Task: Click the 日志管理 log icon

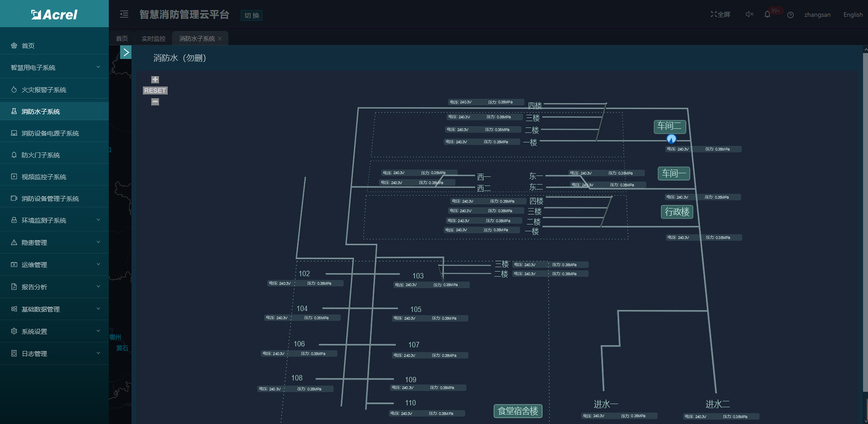Action: pyautogui.click(x=14, y=353)
